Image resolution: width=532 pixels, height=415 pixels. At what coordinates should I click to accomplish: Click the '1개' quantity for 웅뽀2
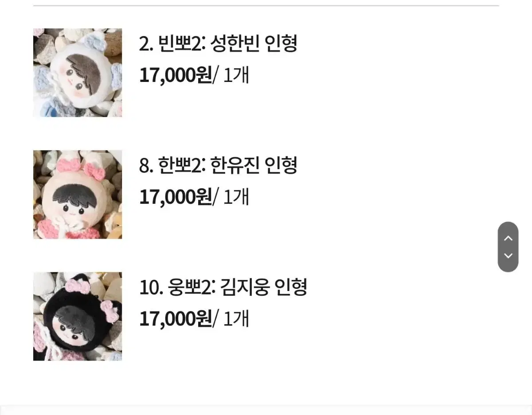click(x=236, y=319)
